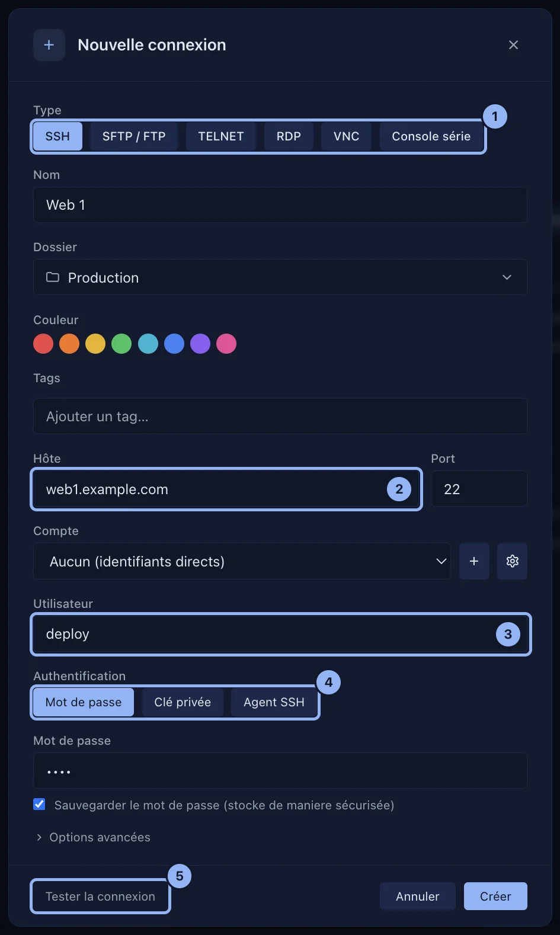Select SSH connection type

pyautogui.click(x=57, y=136)
